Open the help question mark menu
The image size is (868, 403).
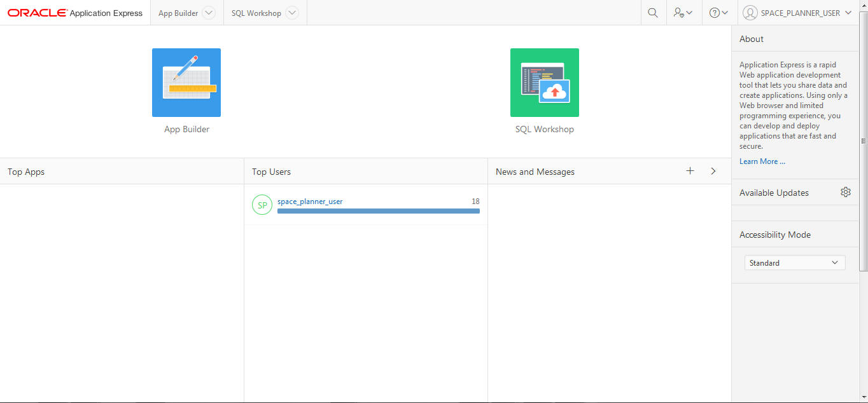click(719, 13)
